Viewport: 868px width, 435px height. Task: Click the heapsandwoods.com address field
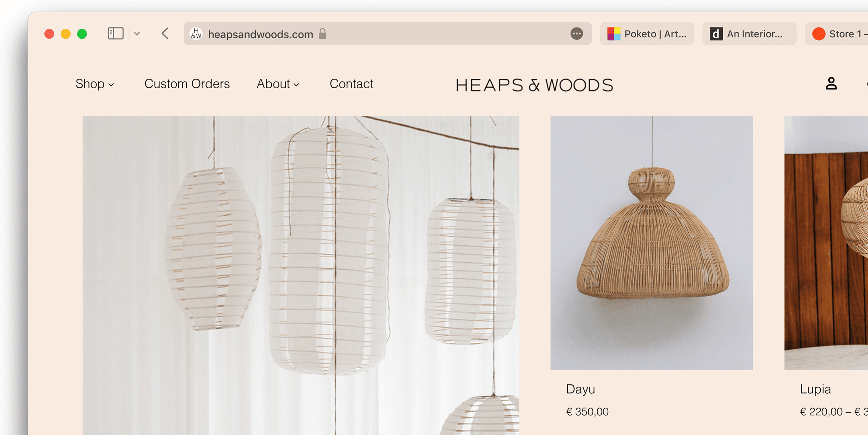(x=260, y=34)
